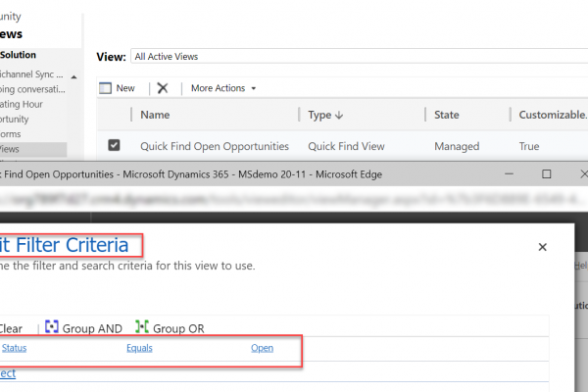
Task: Open the More Actions dropdown
Action: pos(223,88)
